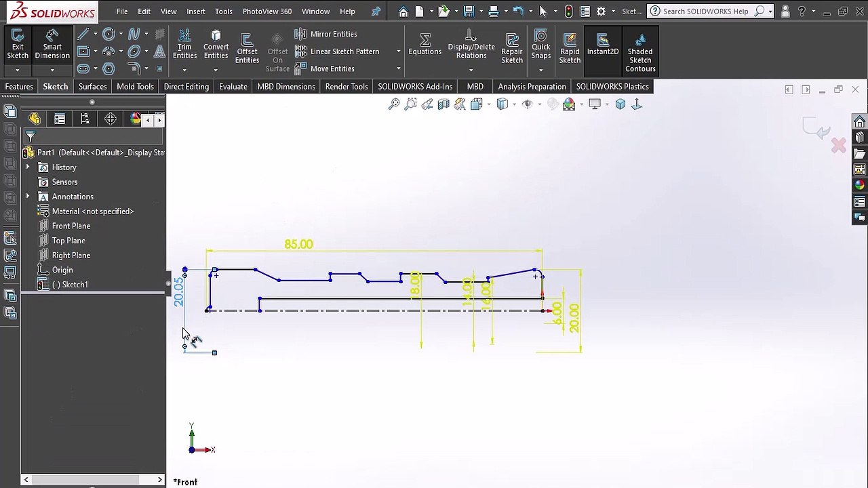
Task: Select the sketch Text tool
Action: tap(159, 52)
